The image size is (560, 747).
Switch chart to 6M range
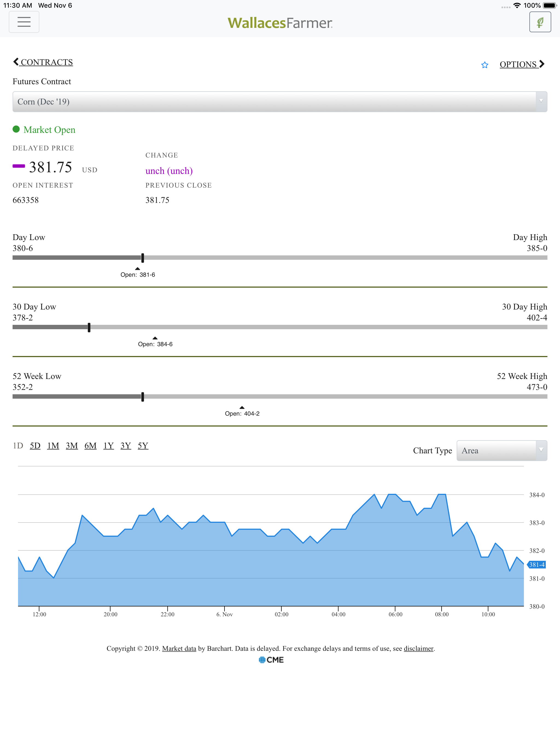(x=91, y=446)
